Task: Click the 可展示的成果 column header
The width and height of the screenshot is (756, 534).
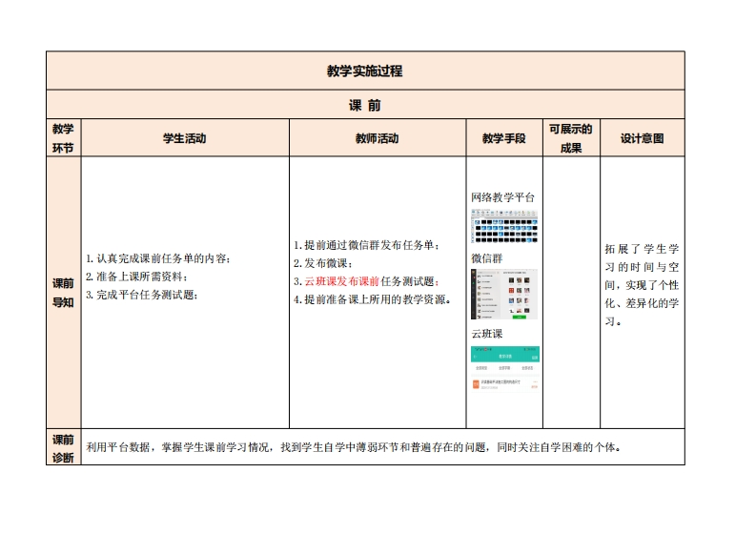Action: (x=570, y=138)
